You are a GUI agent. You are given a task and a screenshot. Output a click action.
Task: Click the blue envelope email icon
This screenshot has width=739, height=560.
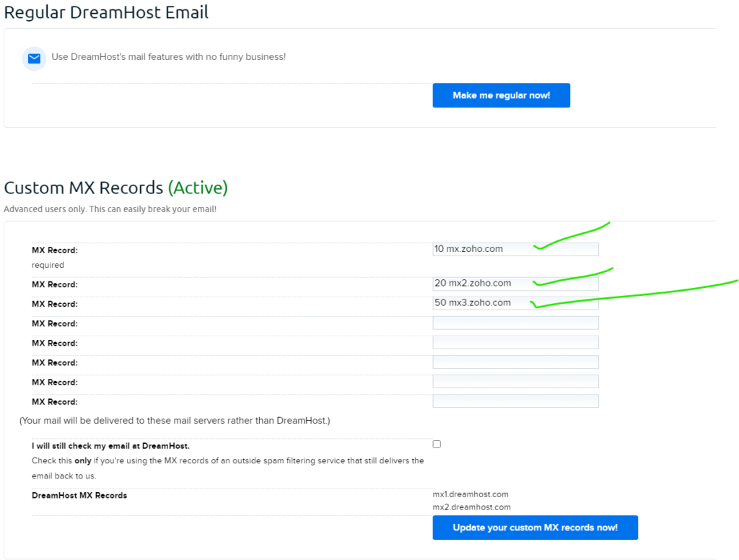(x=33, y=58)
